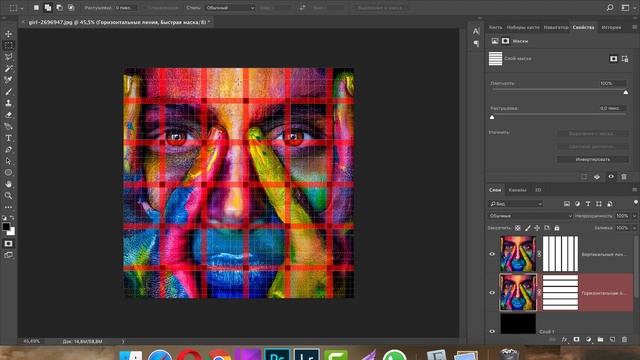Toggle lock image pixels brush icon
This screenshot has width=640, height=360.
pos(527,228)
